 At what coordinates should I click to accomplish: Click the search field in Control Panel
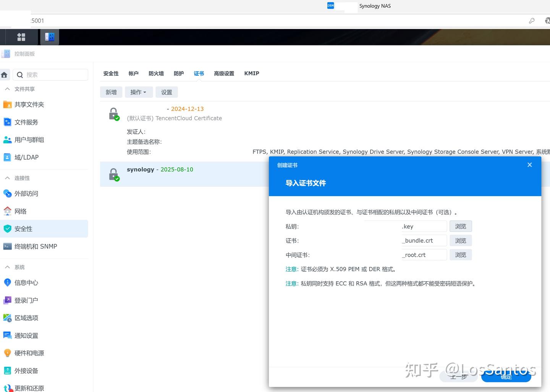50,75
